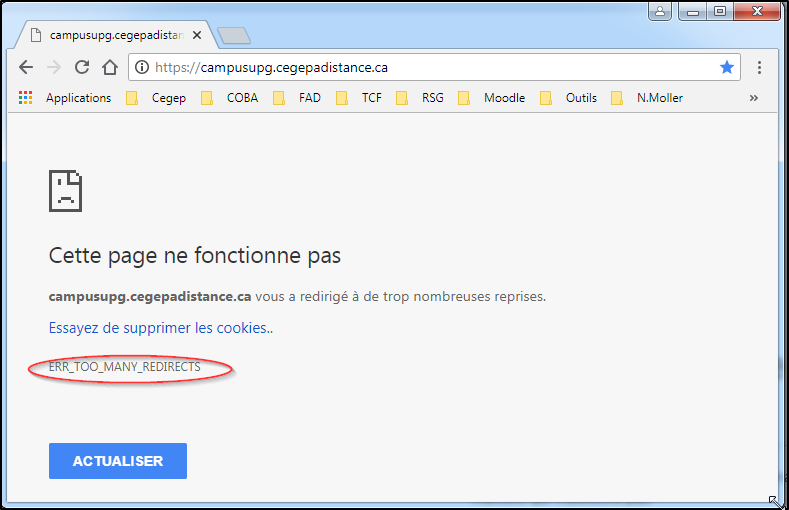Click the browser back arrow
789x510 pixels.
pyautogui.click(x=27, y=68)
